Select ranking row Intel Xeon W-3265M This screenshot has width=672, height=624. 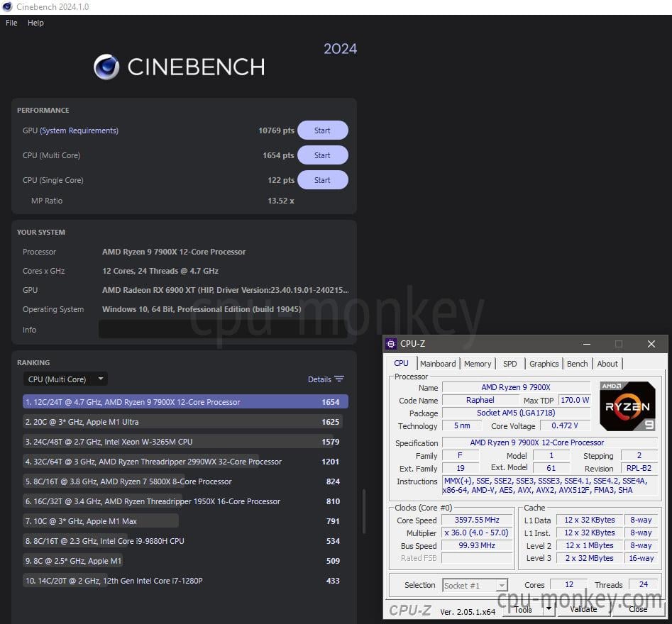coord(185,442)
